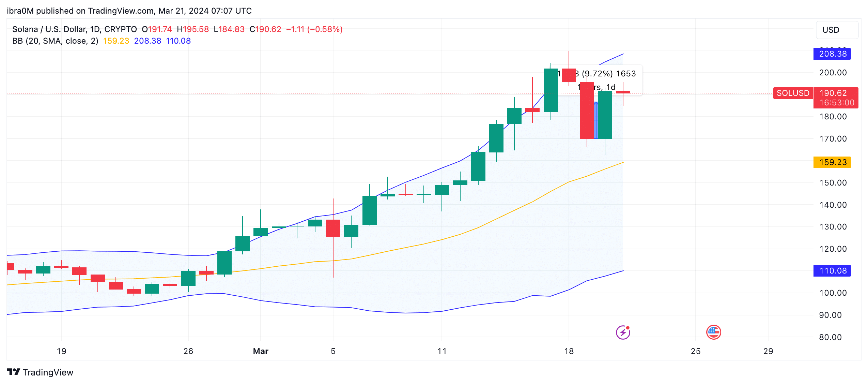Viewport: 868px width, 384px height.
Task: Click the 159.23 basis price label
Action: [x=832, y=162]
